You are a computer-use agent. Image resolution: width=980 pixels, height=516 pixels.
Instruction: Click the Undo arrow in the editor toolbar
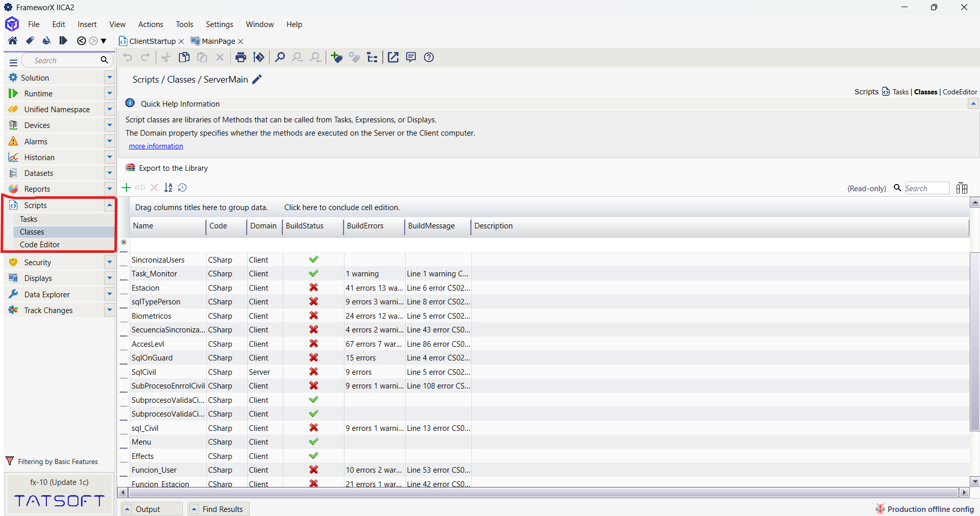pyautogui.click(x=128, y=57)
